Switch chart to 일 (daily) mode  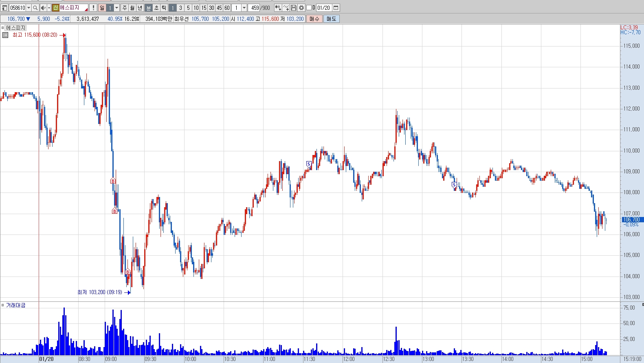[102, 8]
